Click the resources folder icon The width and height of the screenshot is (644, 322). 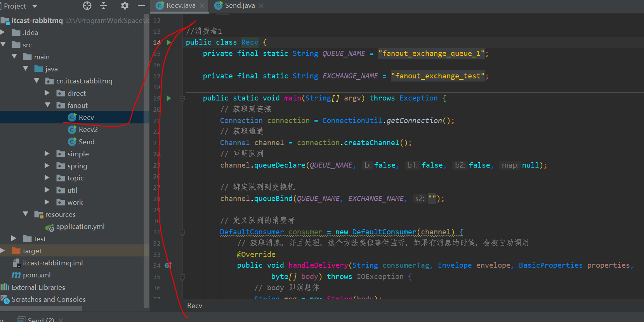coord(38,215)
